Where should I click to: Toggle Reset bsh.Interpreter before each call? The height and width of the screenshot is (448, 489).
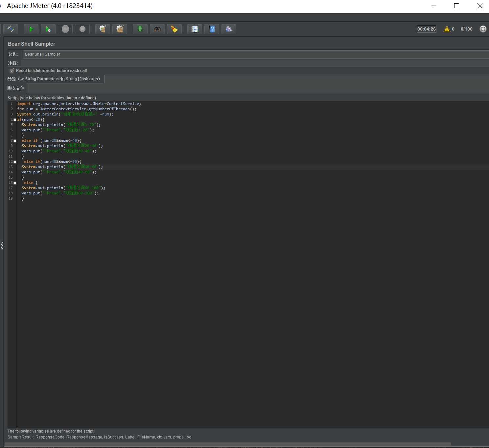pos(12,70)
